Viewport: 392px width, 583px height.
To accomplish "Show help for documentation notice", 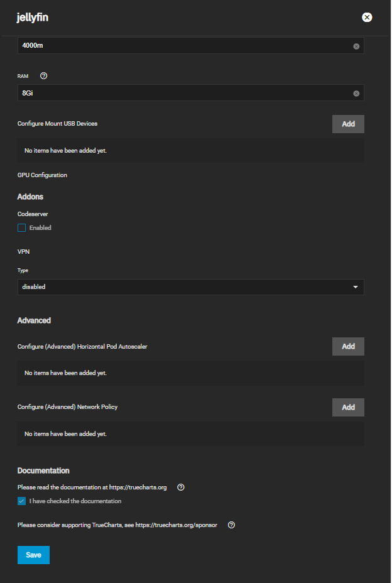I will point(181,488).
